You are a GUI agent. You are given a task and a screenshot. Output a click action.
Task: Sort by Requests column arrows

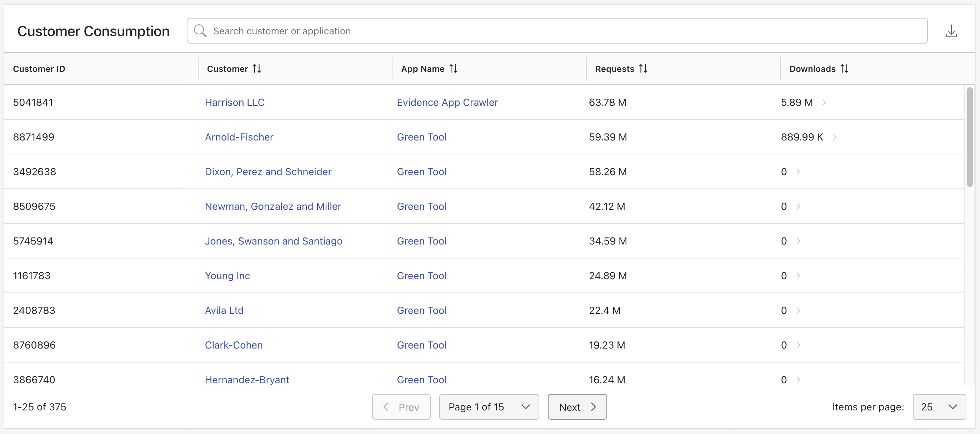(x=643, y=69)
